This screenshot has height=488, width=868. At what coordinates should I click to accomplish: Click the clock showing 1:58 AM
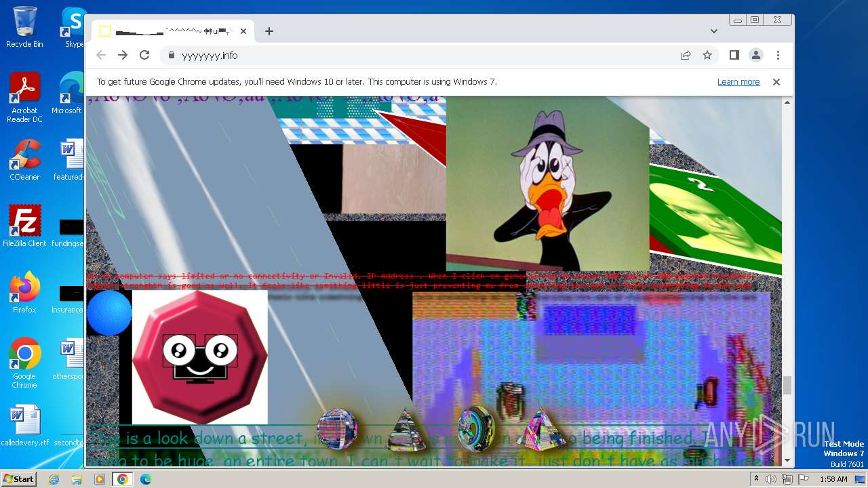click(x=833, y=479)
